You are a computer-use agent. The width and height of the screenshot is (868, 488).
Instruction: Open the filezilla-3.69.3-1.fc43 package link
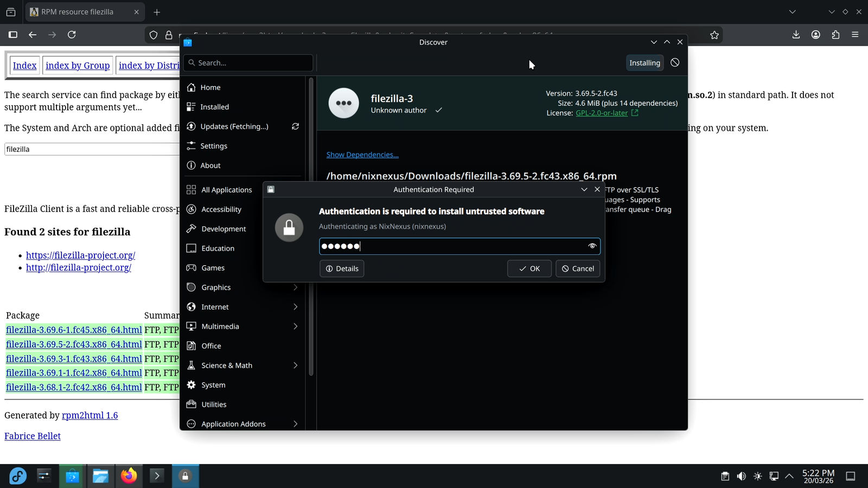pos(74,358)
